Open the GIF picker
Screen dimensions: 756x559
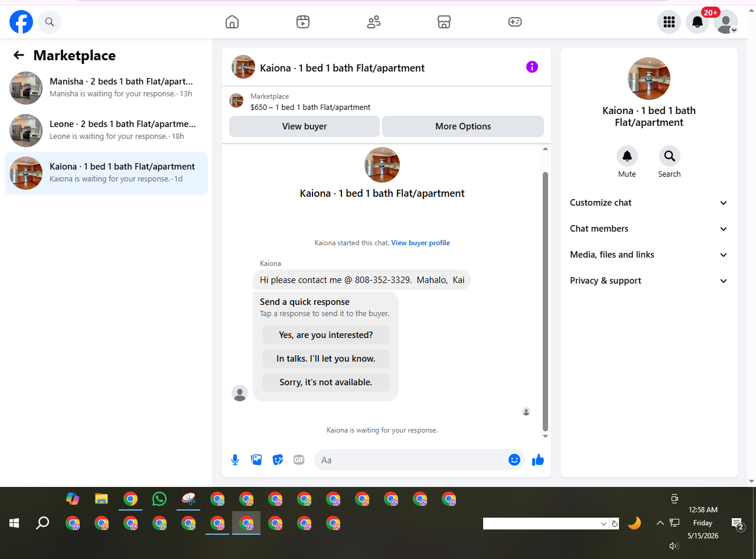tap(299, 460)
